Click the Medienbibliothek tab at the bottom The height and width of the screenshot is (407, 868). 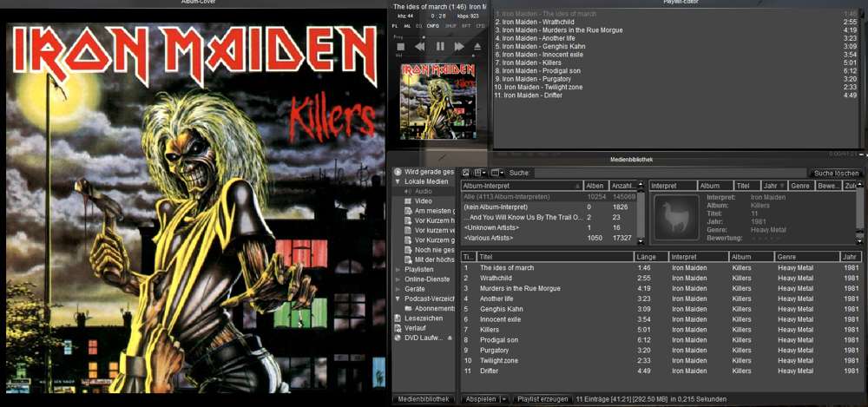[x=424, y=399]
